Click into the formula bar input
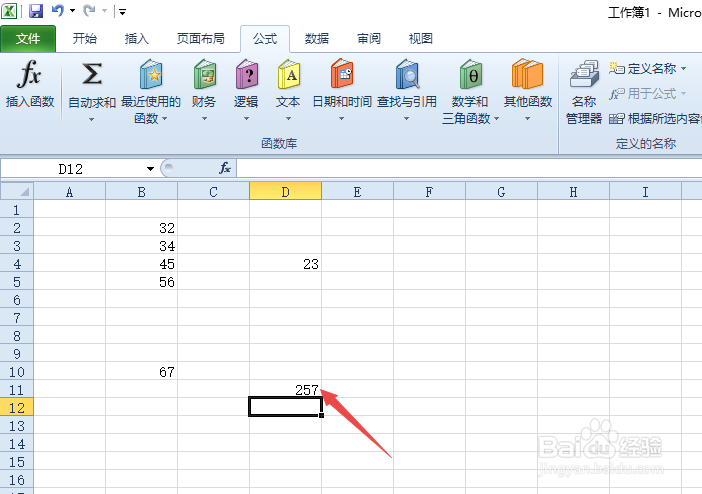Viewport: 702px width, 494px height. [469, 168]
